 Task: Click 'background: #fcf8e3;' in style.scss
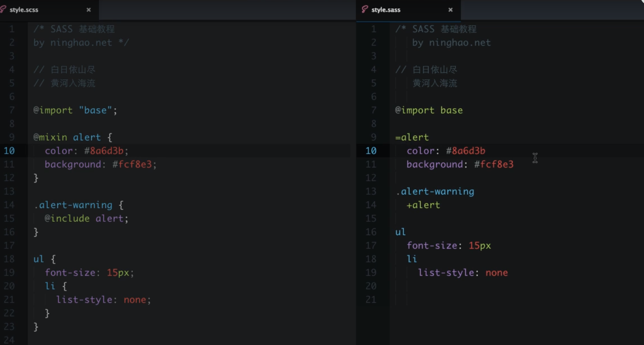tap(101, 165)
